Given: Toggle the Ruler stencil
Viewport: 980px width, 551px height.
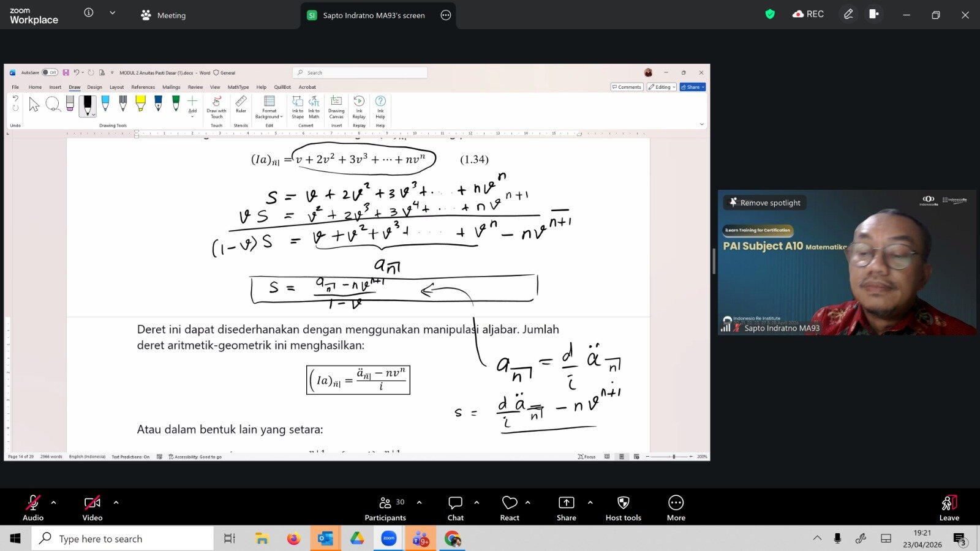Looking at the screenshot, I should tap(241, 104).
